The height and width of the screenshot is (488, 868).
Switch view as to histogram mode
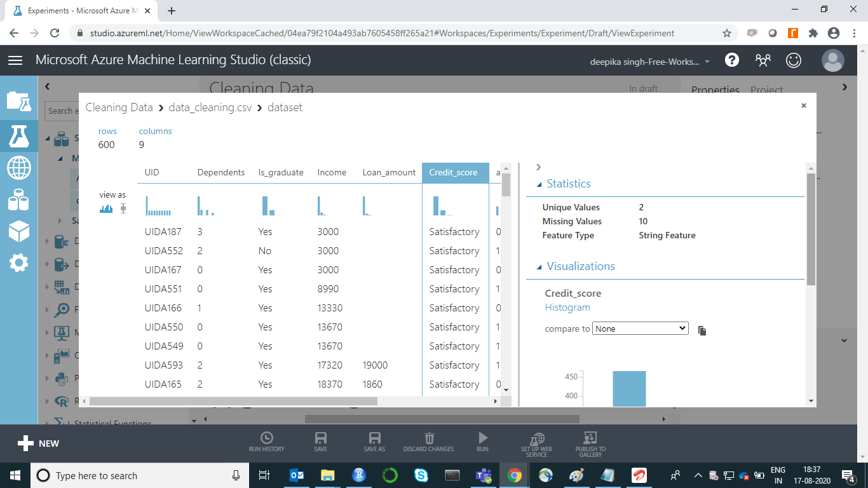click(105, 208)
